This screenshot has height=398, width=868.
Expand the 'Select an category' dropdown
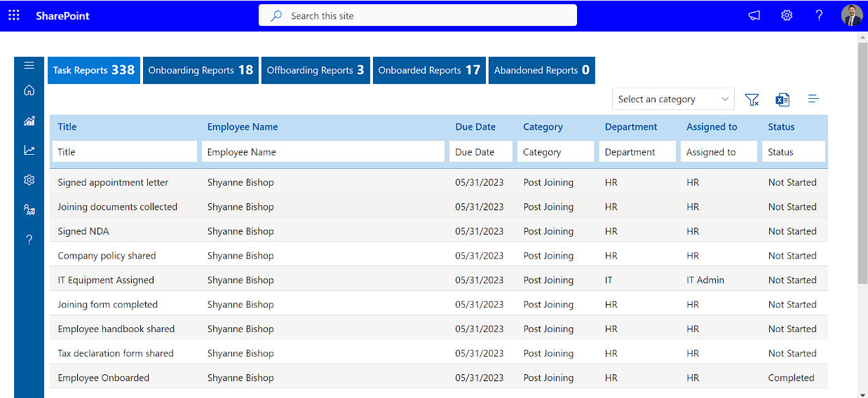(673, 99)
